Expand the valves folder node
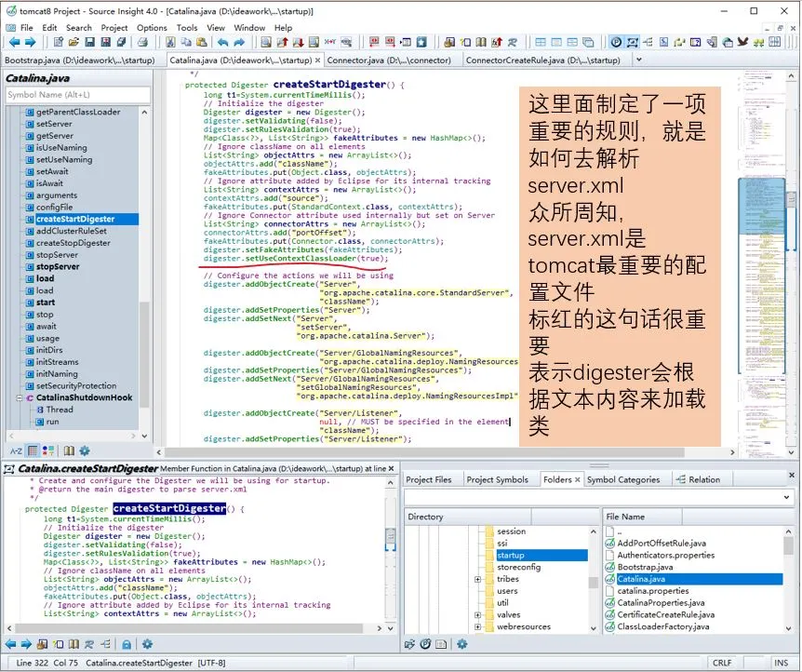Image resolution: width=802 pixels, height=672 pixels. point(477,614)
